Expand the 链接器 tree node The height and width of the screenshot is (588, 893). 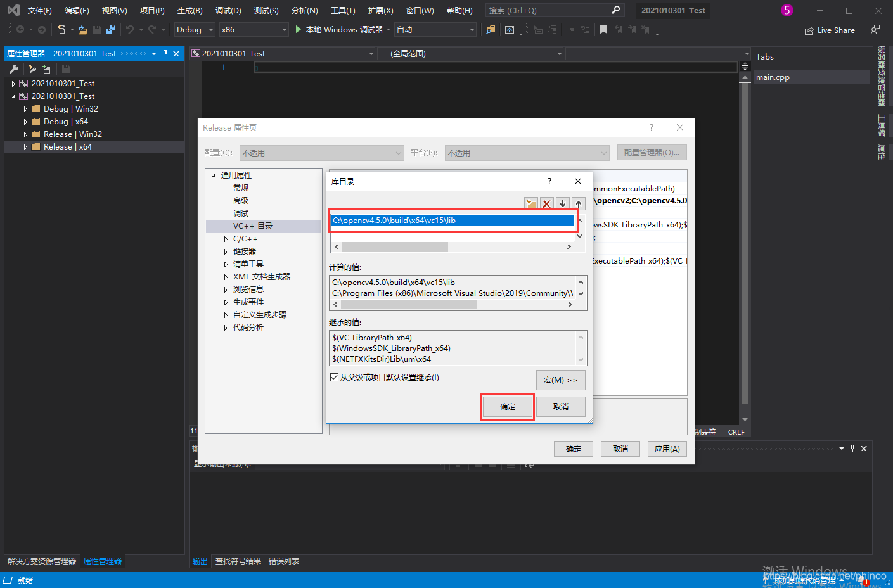pos(226,252)
